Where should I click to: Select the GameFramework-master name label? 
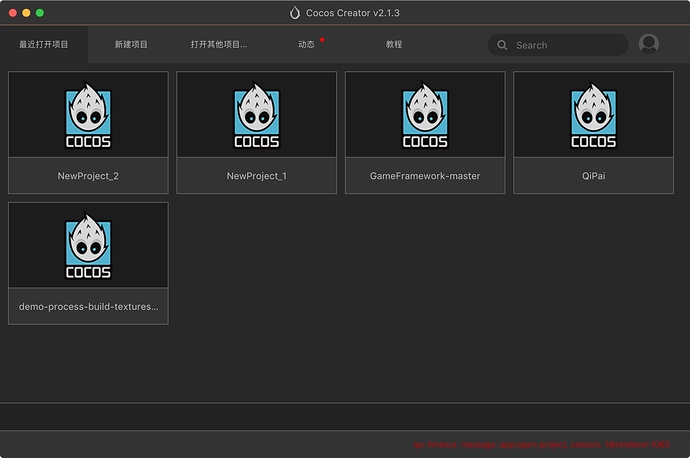click(x=425, y=176)
